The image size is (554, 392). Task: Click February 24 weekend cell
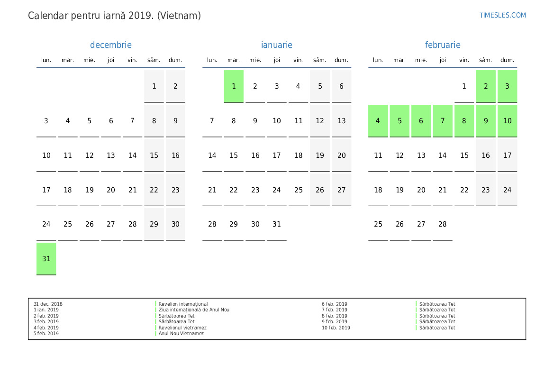[x=508, y=190]
